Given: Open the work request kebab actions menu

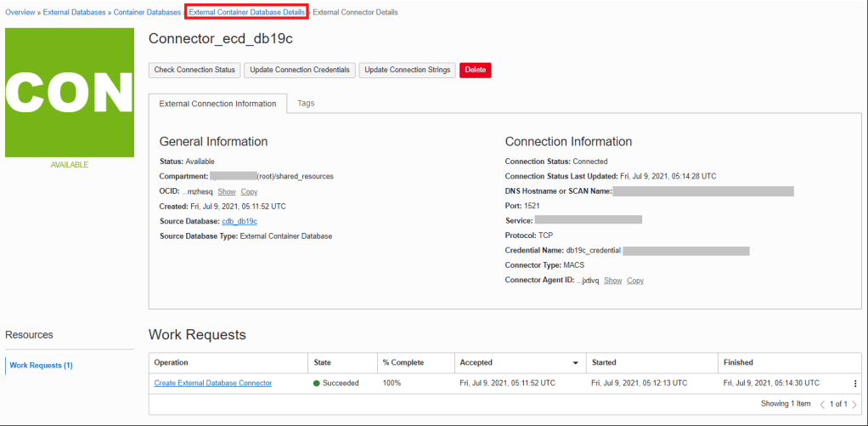Looking at the screenshot, I should 855,383.
